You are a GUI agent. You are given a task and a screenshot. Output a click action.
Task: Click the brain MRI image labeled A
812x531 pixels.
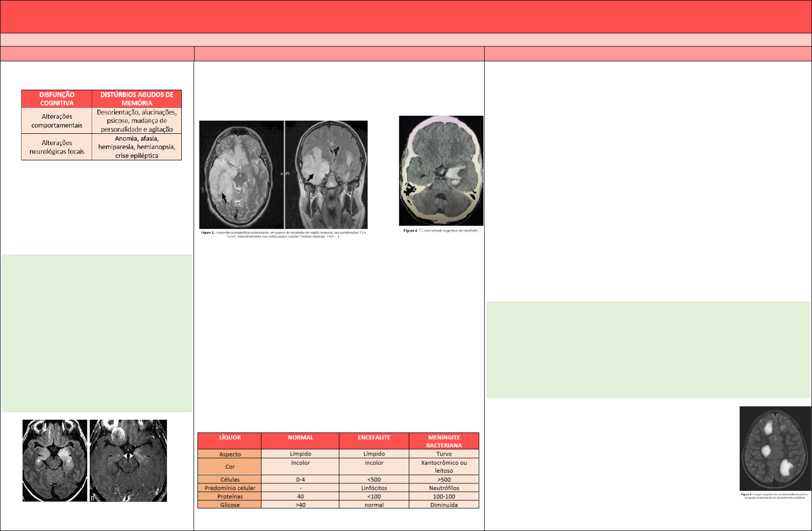(x=55, y=460)
